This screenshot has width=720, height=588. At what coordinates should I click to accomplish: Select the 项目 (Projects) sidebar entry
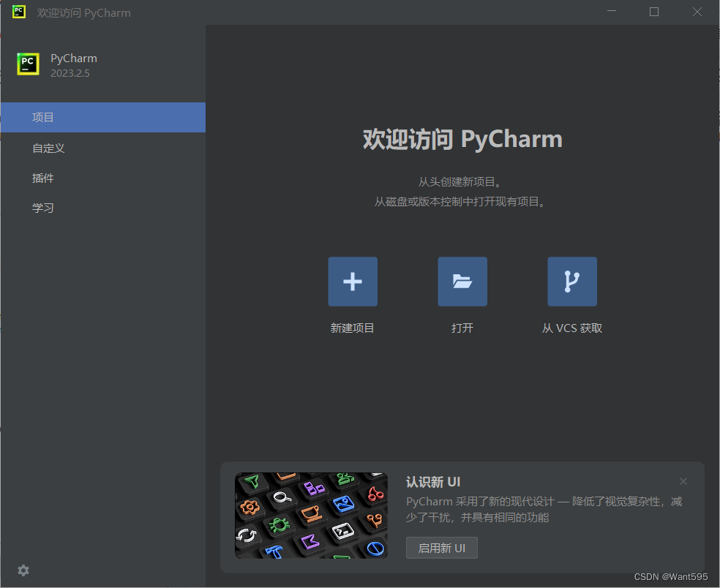point(43,117)
